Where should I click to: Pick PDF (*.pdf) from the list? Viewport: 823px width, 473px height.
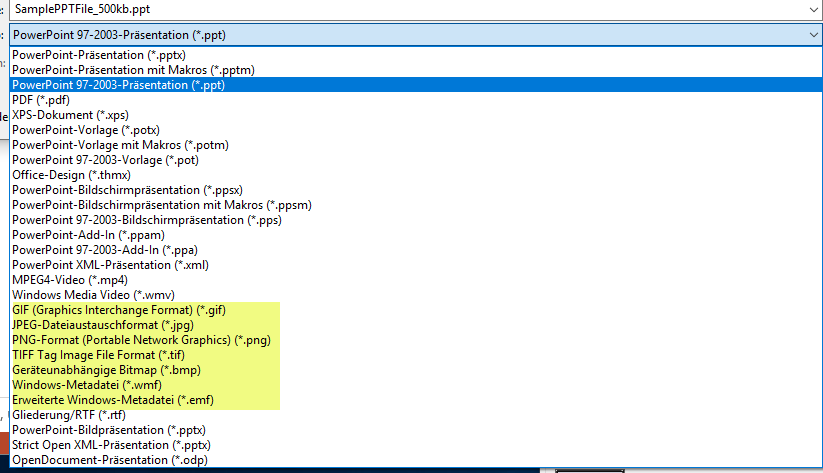416,100
